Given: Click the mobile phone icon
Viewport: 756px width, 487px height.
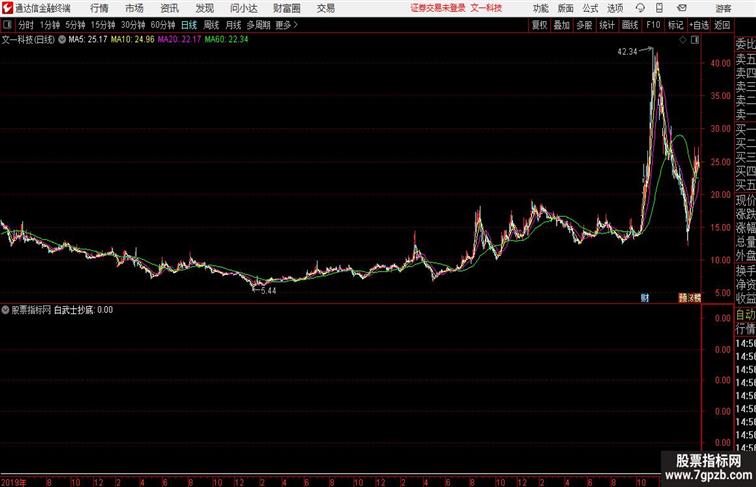Looking at the screenshot, I should (x=659, y=8).
